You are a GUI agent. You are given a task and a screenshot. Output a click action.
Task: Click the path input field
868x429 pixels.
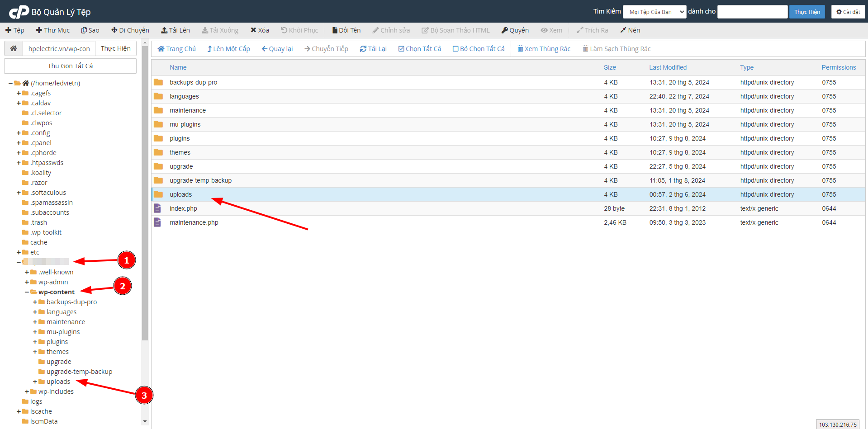pyautogui.click(x=59, y=48)
